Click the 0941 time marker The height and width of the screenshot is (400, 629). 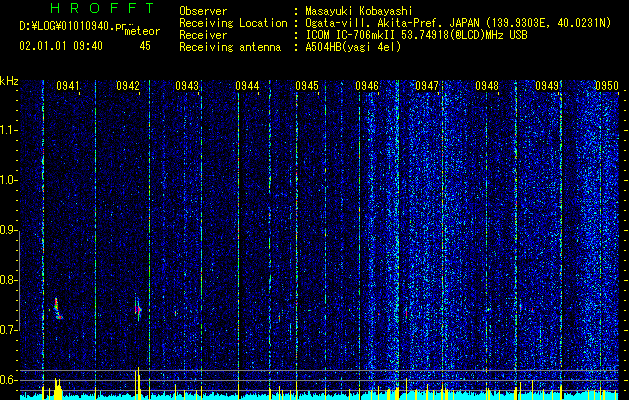(x=67, y=86)
